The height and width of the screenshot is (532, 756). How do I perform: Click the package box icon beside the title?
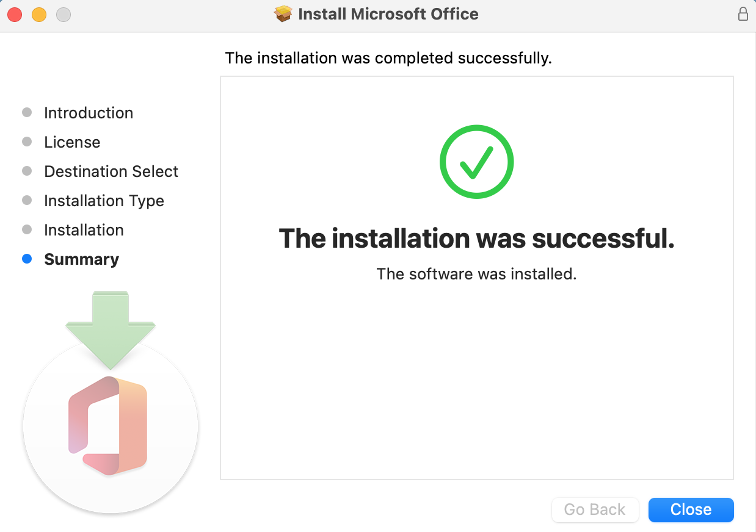(283, 14)
